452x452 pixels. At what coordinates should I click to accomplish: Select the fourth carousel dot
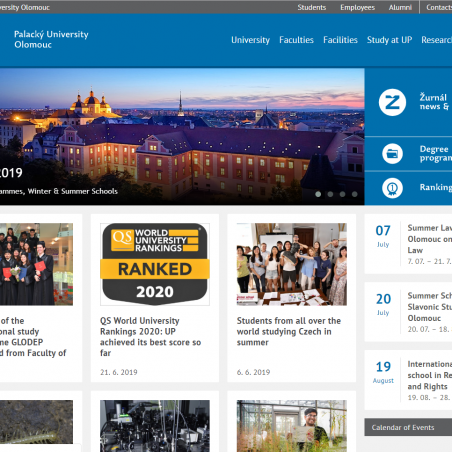354,194
